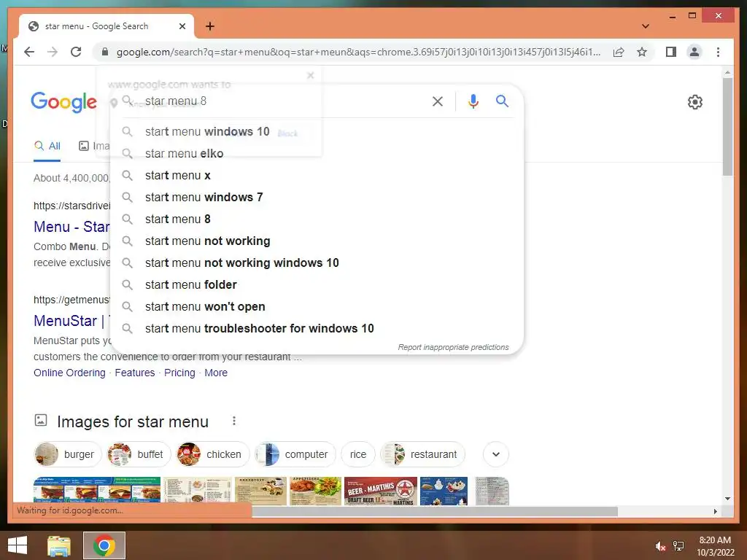This screenshot has width=747, height=560.
Task: Open options for Images for star menu
Action: (234, 421)
